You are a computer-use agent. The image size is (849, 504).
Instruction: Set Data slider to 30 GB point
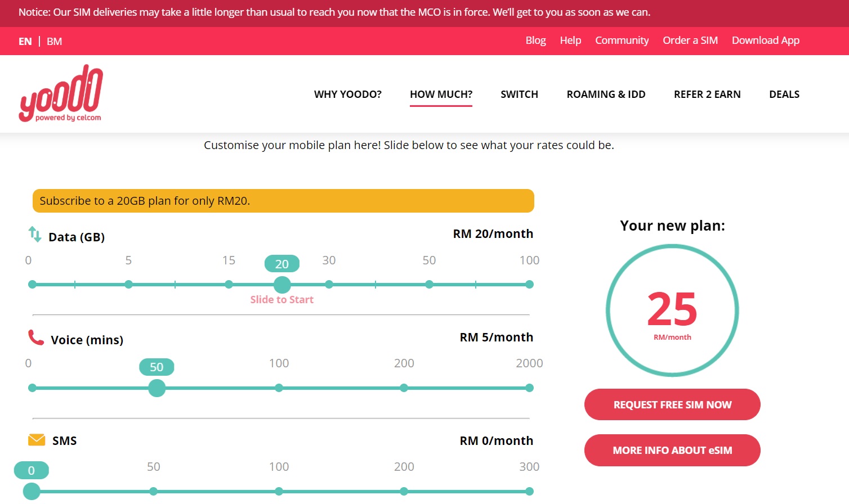(x=329, y=285)
